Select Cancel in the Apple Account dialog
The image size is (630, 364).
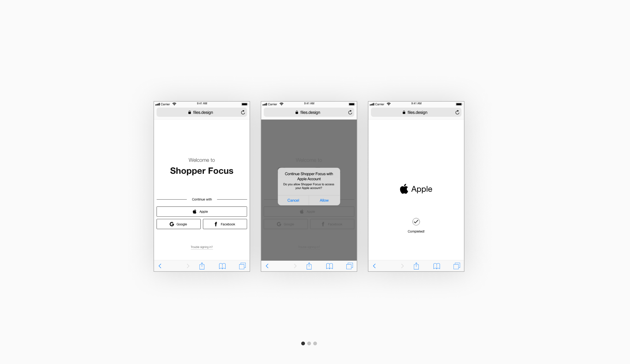click(x=294, y=200)
